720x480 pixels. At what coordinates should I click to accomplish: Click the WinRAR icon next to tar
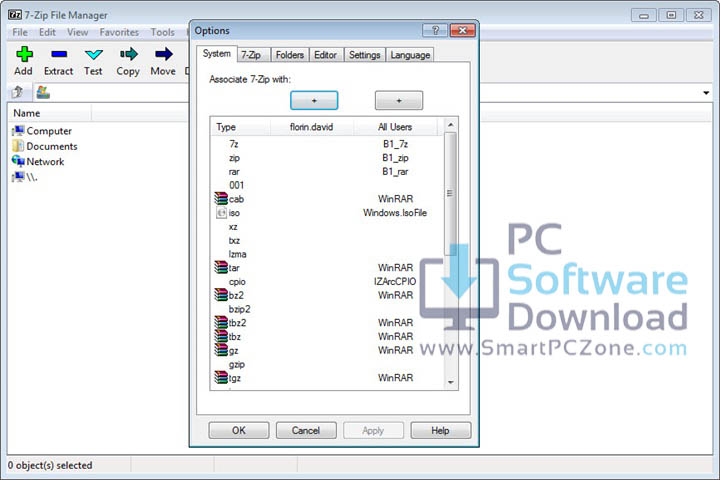[221, 267]
